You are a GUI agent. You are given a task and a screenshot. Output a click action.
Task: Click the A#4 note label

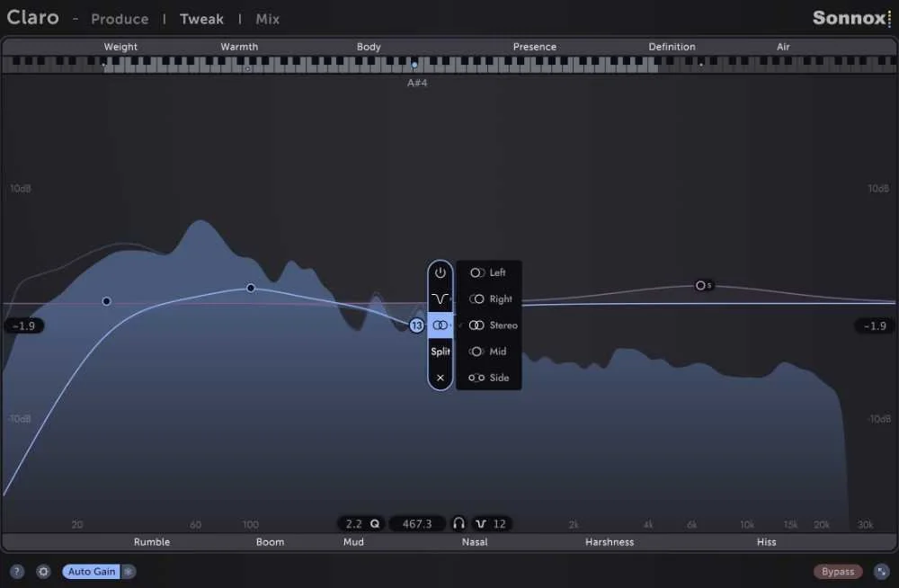click(417, 84)
